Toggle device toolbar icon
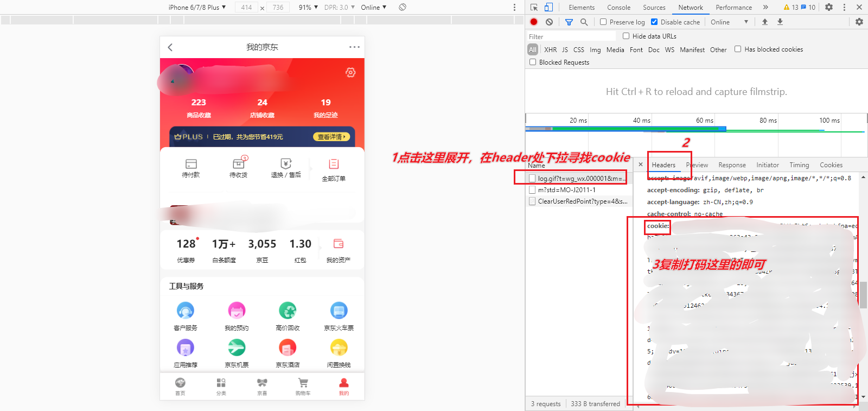868x411 pixels. 548,7
